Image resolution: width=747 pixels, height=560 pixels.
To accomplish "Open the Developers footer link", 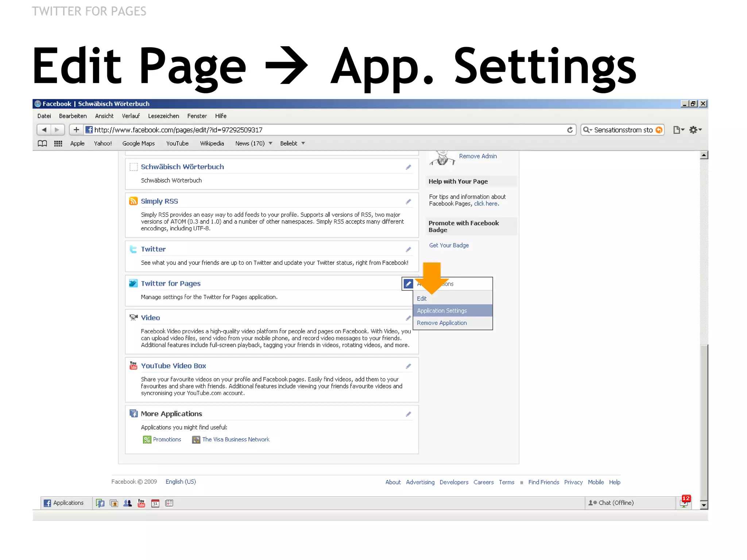I will click(454, 482).
